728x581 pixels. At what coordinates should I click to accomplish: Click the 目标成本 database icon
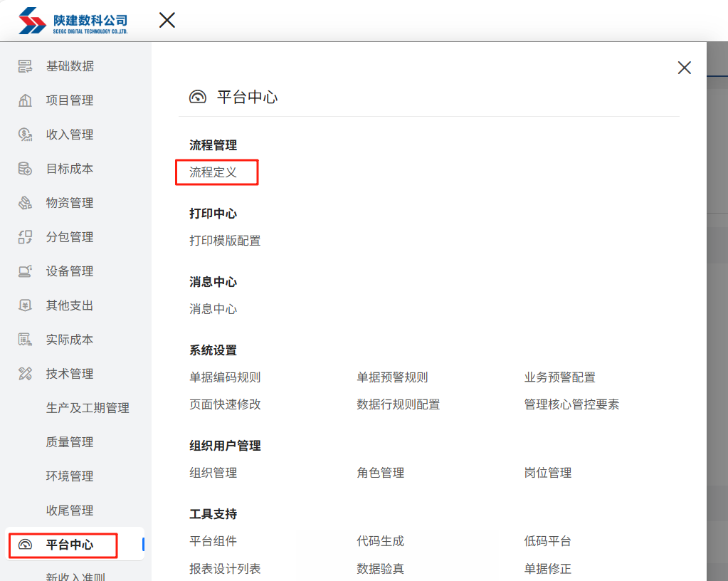point(25,169)
